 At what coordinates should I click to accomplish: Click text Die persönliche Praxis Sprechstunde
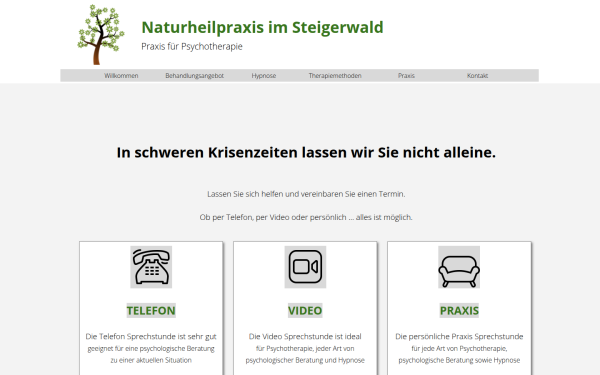click(459, 336)
